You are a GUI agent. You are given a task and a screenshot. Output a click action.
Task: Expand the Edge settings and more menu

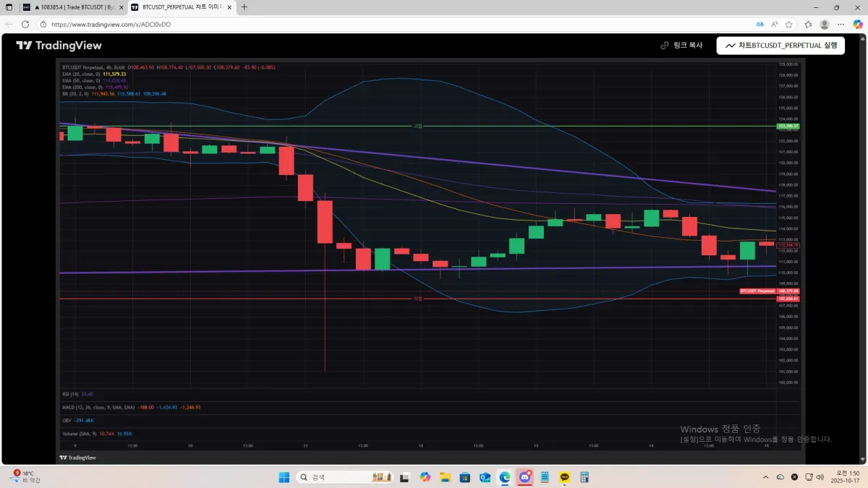[841, 24]
